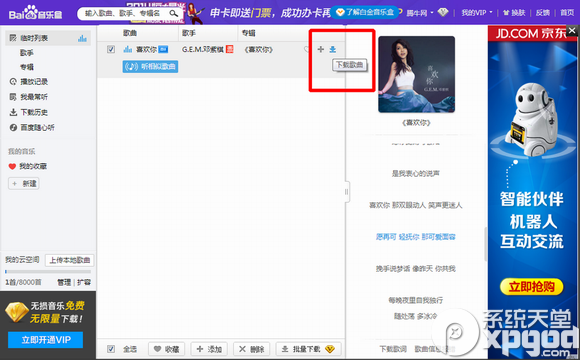
Task: Open 百度随心听 radio
Action: coord(32,128)
